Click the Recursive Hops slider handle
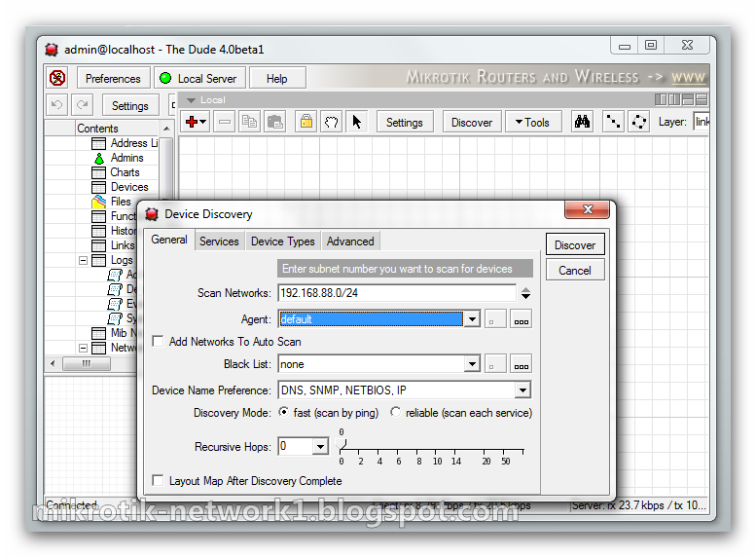The width and height of the screenshot is (756, 557). (x=342, y=445)
